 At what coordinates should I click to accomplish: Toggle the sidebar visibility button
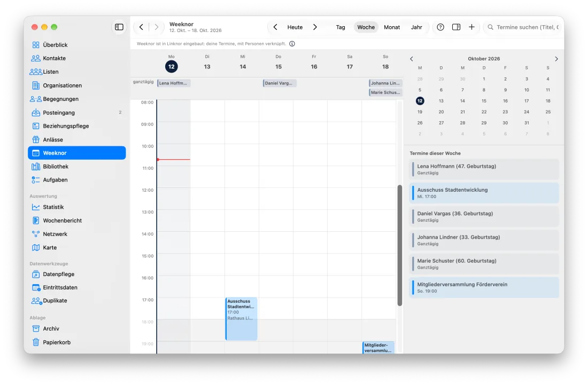119,27
